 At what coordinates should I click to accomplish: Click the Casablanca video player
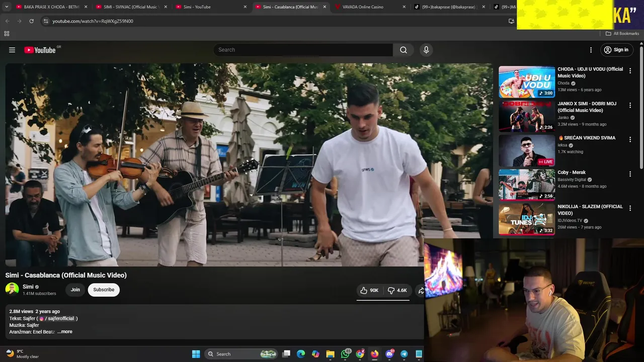pos(249,165)
